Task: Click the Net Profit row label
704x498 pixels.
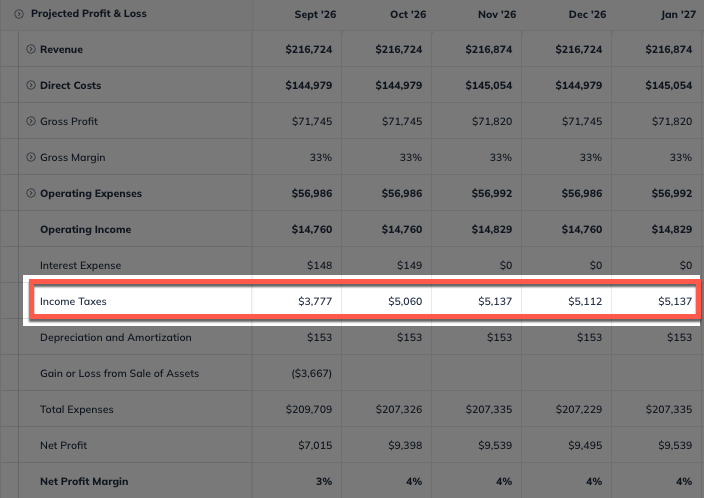Action: (63, 445)
